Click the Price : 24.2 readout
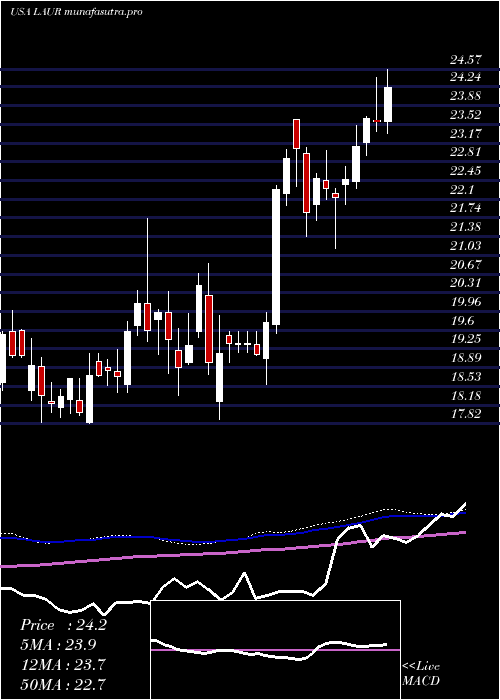Screen dimensions: 500x700 point(63,625)
